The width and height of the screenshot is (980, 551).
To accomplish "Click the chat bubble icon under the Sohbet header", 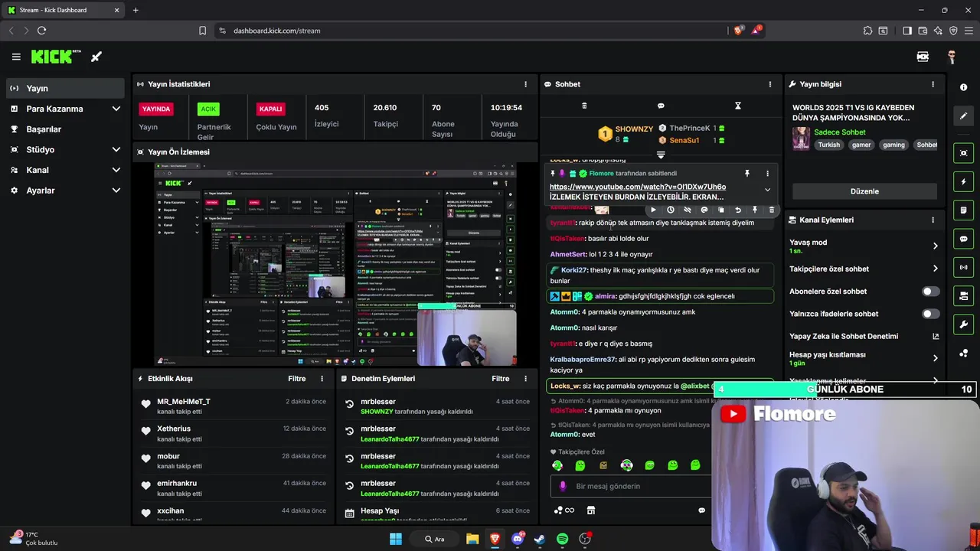I will tap(661, 106).
